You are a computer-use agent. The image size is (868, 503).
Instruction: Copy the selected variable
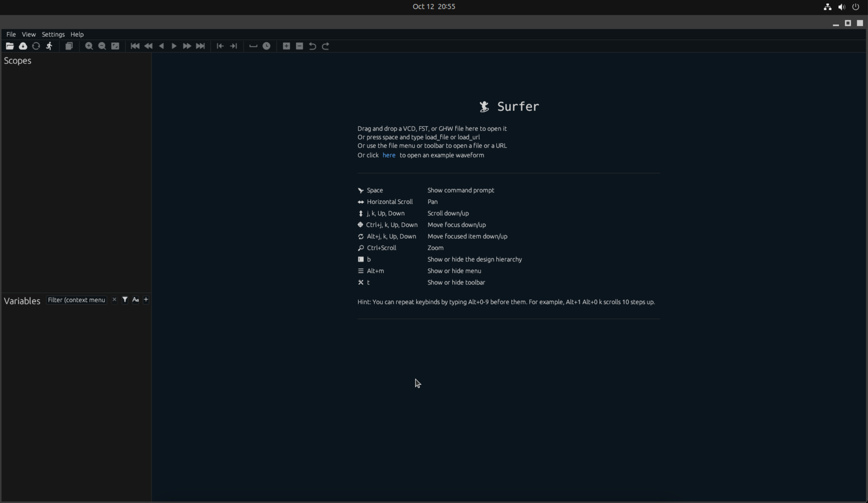point(69,46)
